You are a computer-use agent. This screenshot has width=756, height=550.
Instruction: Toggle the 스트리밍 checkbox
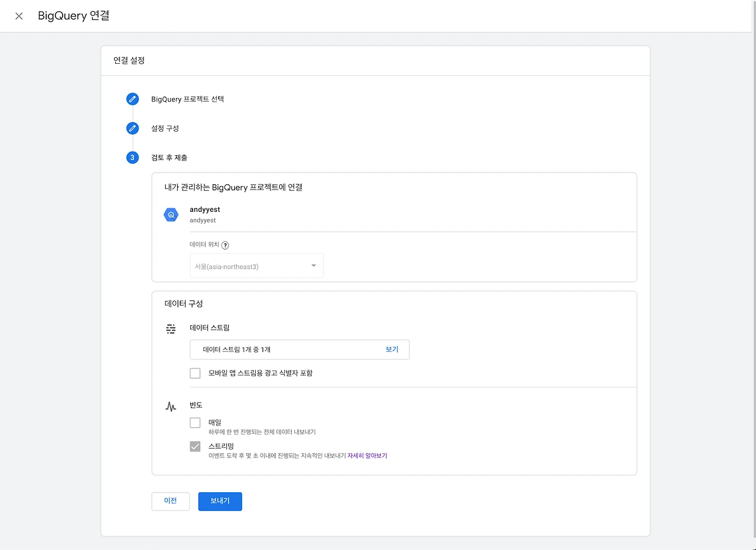(x=195, y=447)
